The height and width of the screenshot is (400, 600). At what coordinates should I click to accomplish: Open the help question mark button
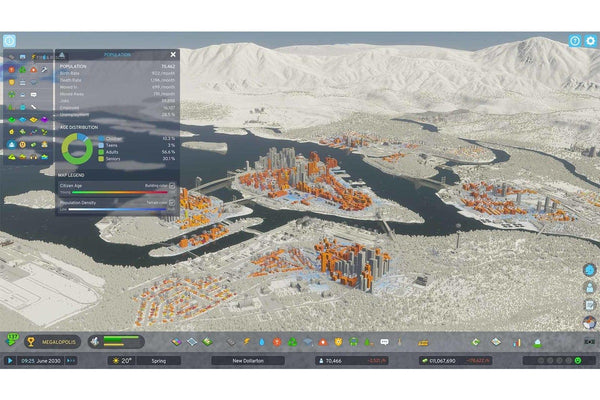[x=574, y=41]
